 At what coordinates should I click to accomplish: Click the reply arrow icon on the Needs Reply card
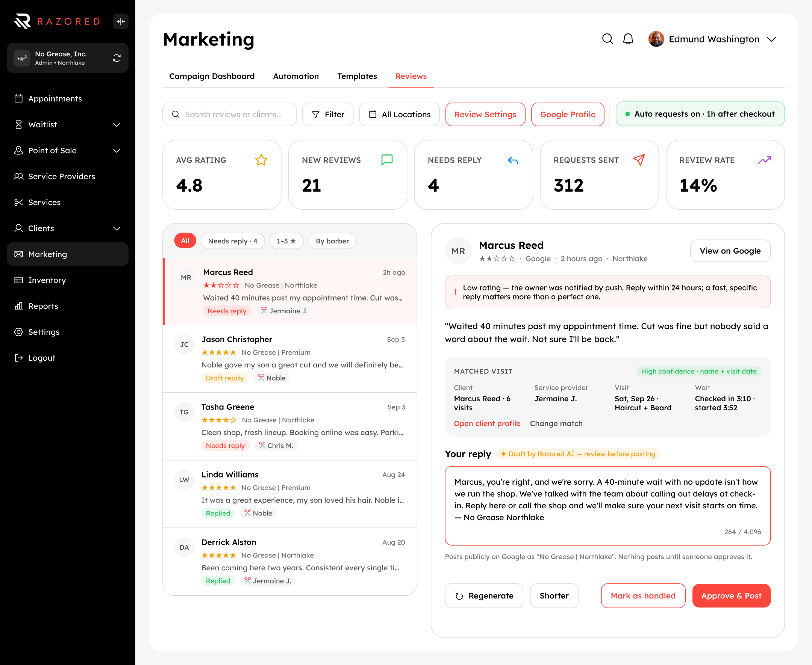[513, 160]
